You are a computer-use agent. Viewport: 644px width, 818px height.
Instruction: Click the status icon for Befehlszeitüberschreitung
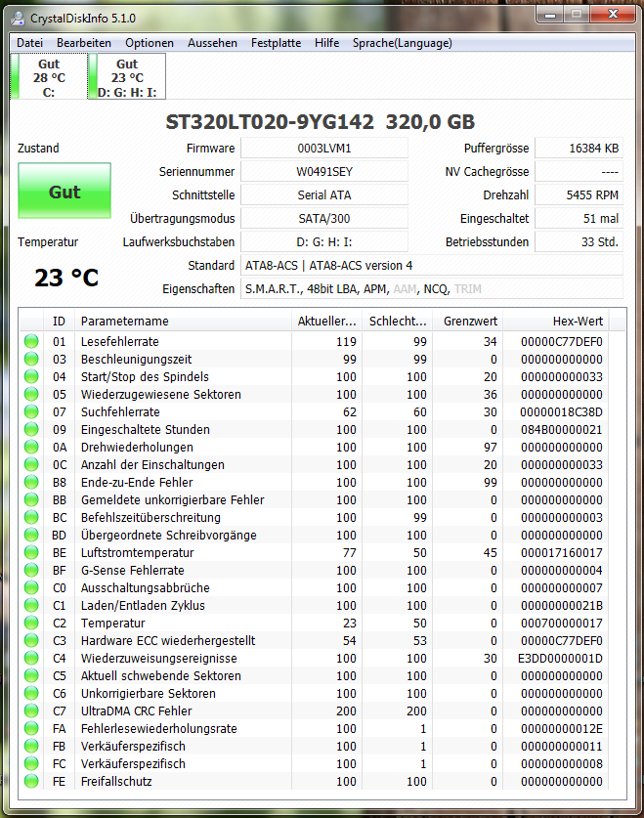(31, 518)
